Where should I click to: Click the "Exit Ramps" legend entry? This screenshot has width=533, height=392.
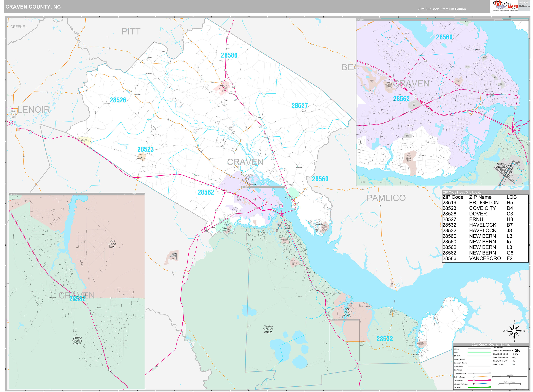[x=458, y=370]
